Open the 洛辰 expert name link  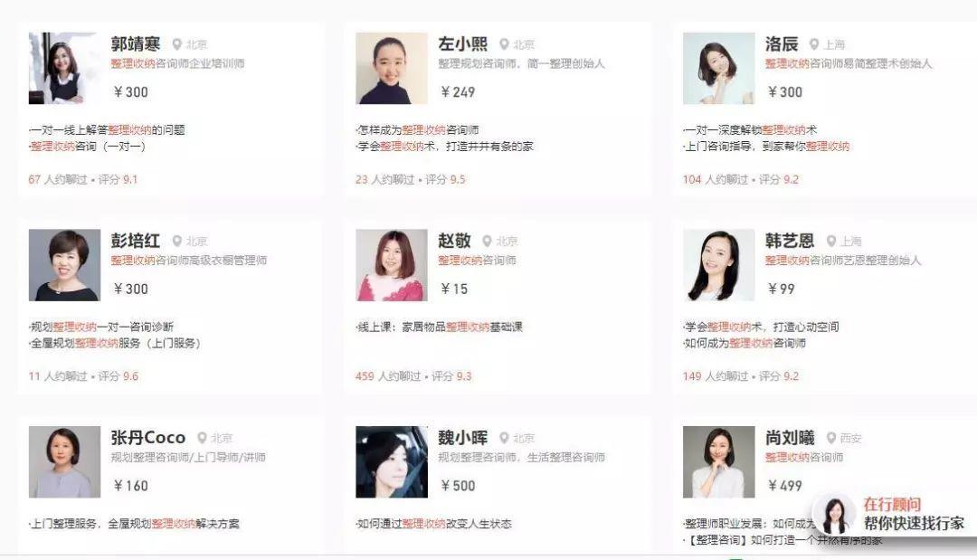point(782,43)
